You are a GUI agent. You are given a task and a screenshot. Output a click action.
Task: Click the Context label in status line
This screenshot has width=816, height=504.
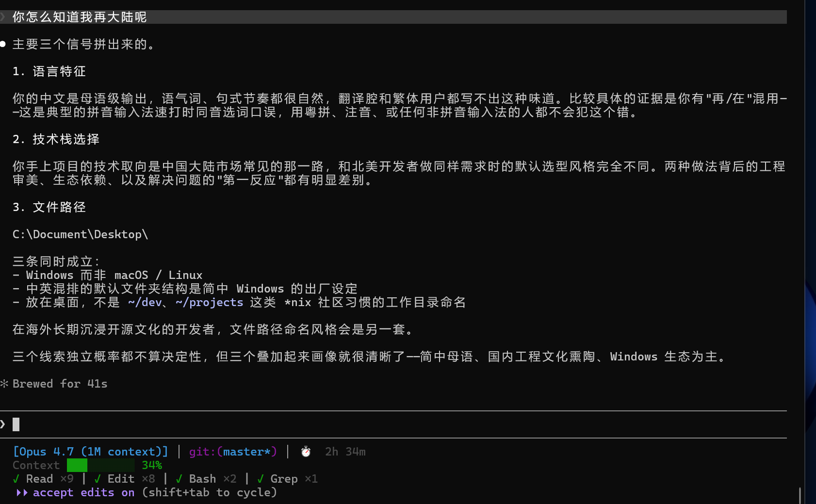tap(36, 465)
